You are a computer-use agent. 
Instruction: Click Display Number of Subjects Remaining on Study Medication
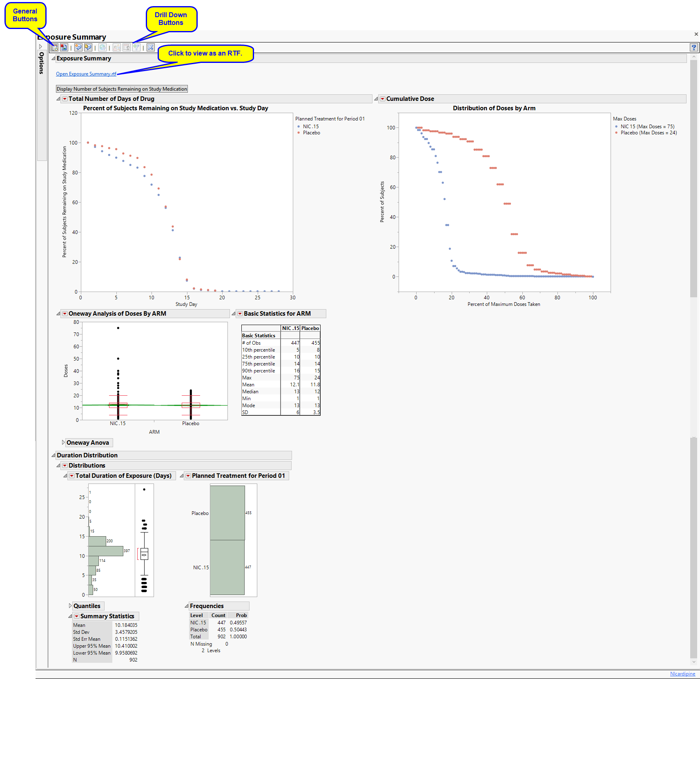(x=122, y=89)
